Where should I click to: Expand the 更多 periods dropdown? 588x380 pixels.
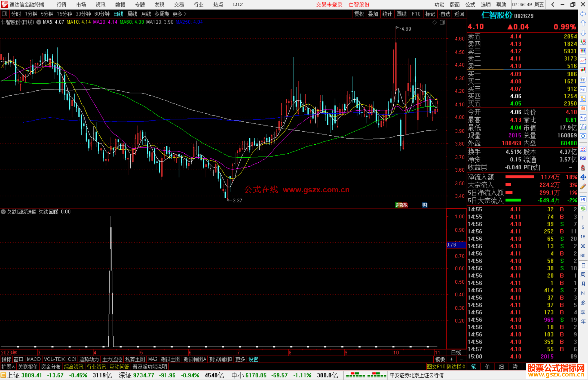click(x=179, y=14)
